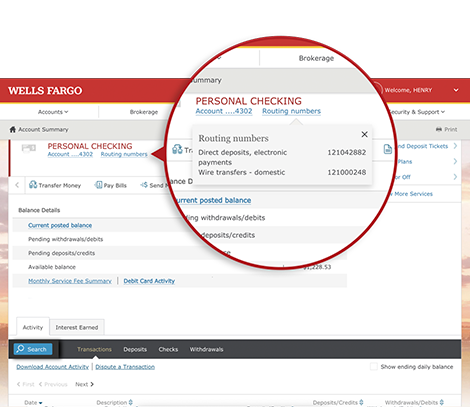470x407 pixels.
Task: Enable Show ending daily balance checkbox
Action: pos(374,367)
